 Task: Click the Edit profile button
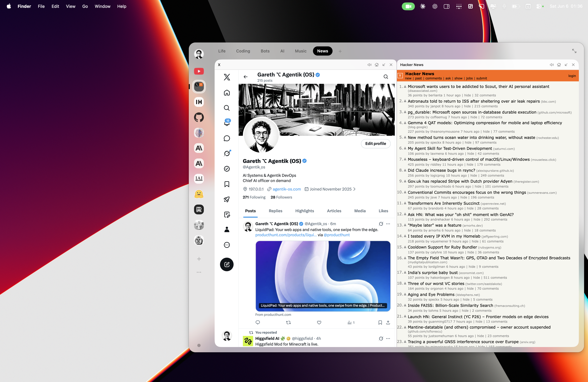point(376,144)
